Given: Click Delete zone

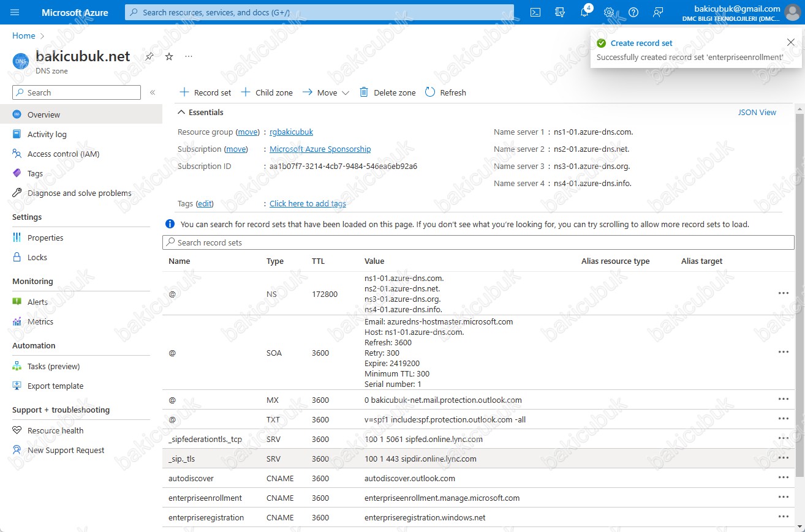Looking at the screenshot, I should 387,92.
